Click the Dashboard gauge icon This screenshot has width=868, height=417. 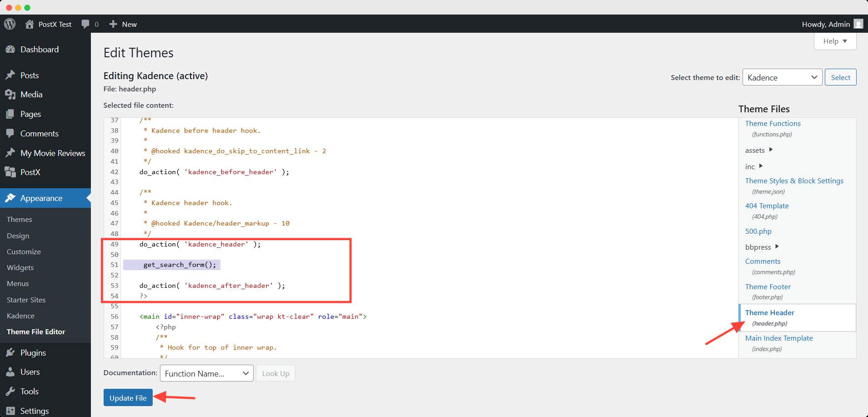tap(10, 50)
